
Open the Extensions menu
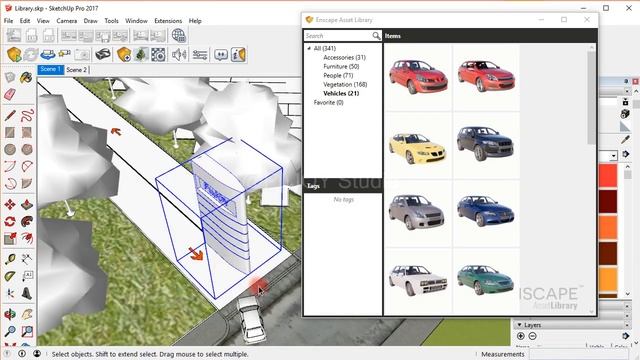pyautogui.click(x=168, y=20)
